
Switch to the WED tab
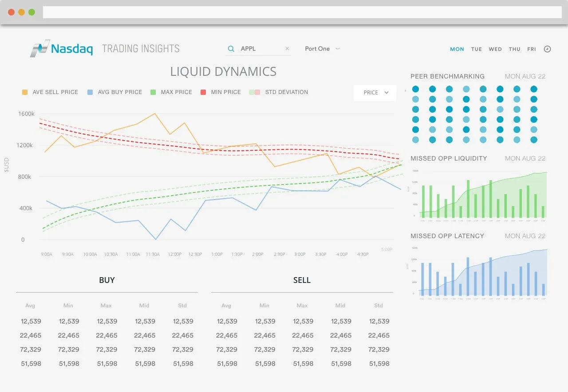(495, 49)
